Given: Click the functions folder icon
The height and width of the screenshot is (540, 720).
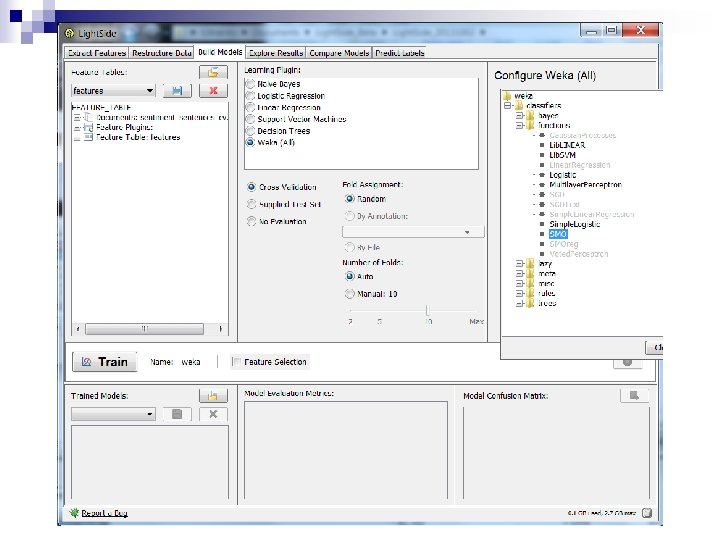Looking at the screenshot, I should pos(530,125).
